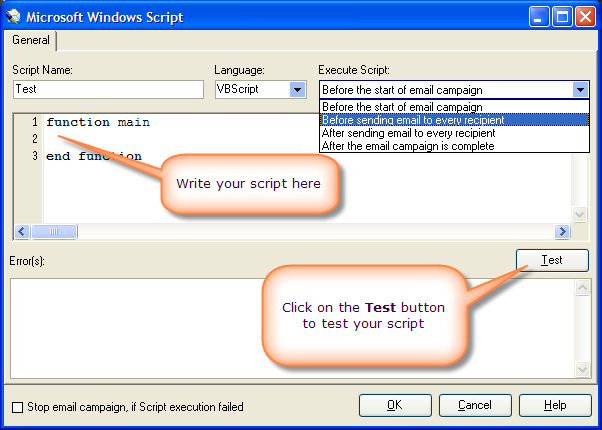This screenshot has width=602, height=430.
Task: Click the VBScript language combo box
Action: pyautogui.click(x=261, y=90)
